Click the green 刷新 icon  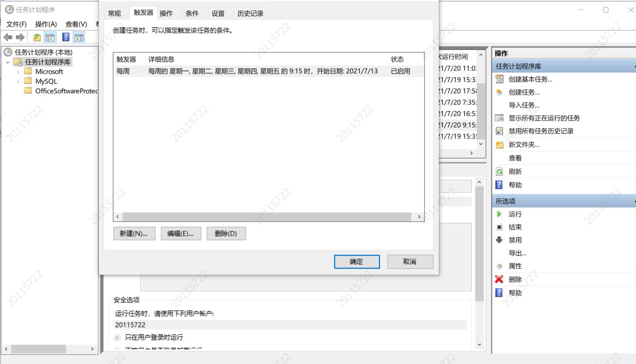499,172
